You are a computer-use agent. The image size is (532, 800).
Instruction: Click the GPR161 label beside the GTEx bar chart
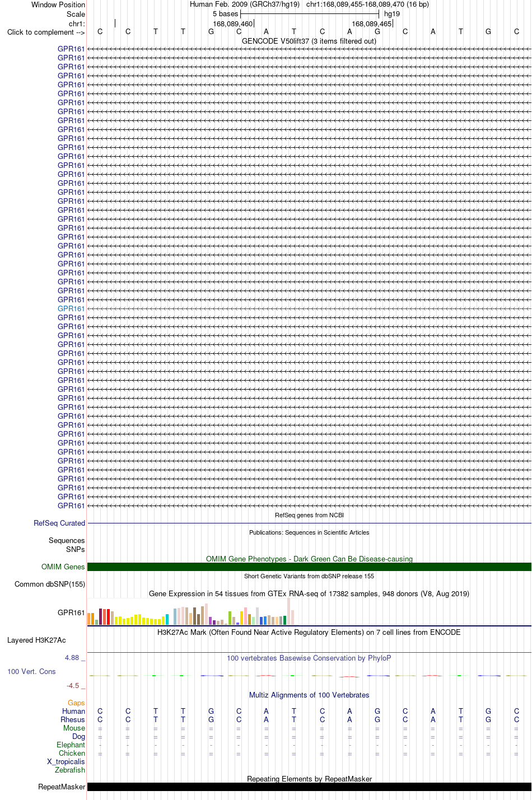coord(71,612)
